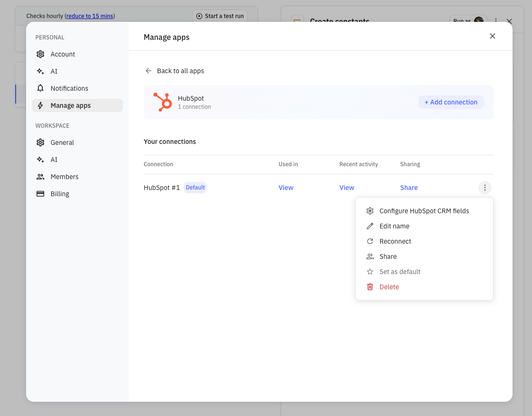Close the Manage apps dialog
532x416 pixels.
tap(493, 36)
